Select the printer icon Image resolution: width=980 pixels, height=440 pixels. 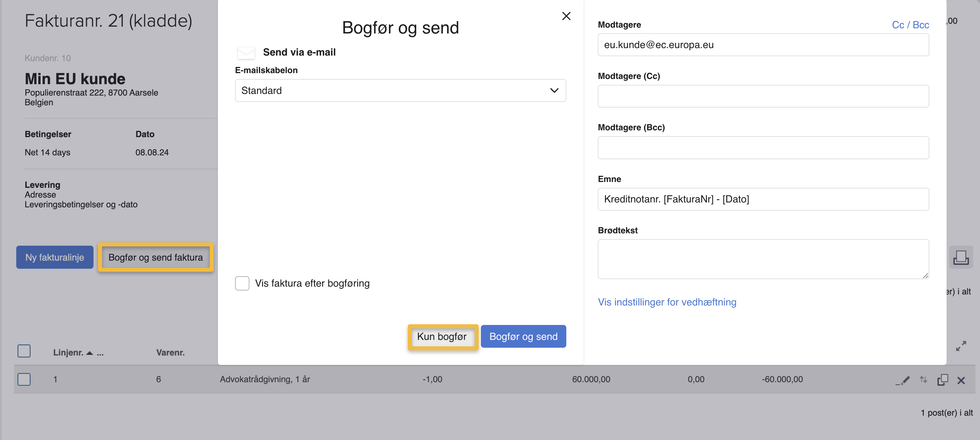[x=962, y=257]
